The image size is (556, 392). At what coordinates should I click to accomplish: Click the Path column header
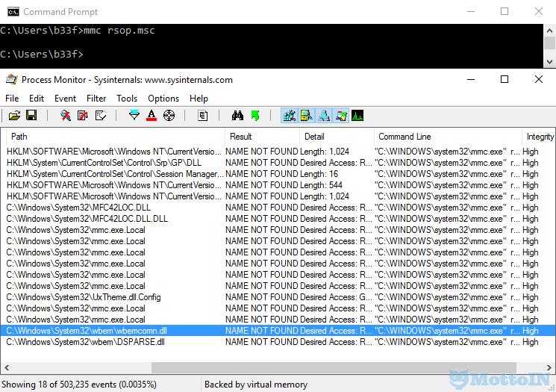115,137
